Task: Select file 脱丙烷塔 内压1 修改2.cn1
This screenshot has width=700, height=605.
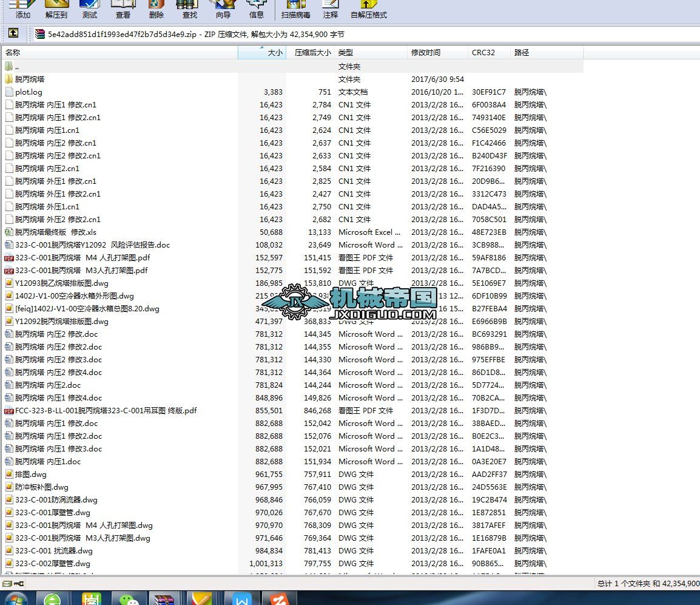Action: click(x=58, y=118)
